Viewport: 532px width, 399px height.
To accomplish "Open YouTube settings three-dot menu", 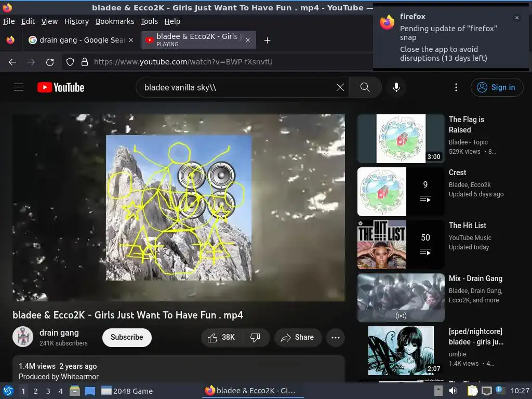I will 456,87.
